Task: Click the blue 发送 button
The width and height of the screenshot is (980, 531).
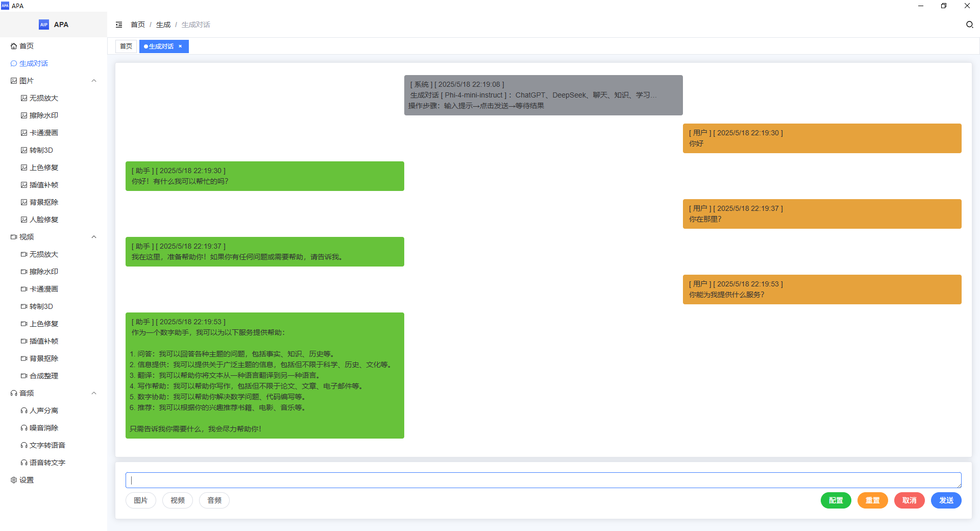Action: 946,500
